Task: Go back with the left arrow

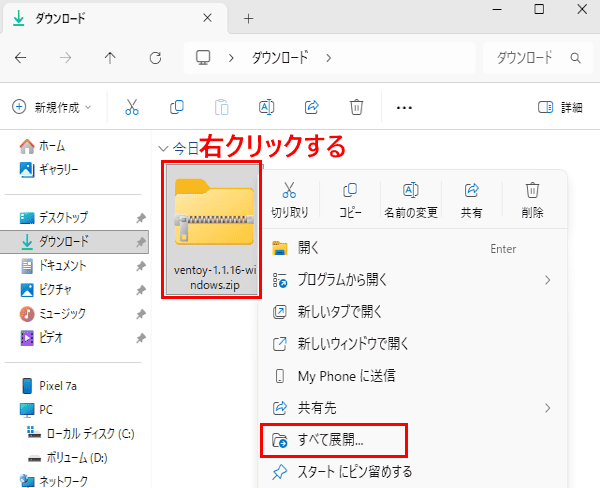Action: click(21, 58)
